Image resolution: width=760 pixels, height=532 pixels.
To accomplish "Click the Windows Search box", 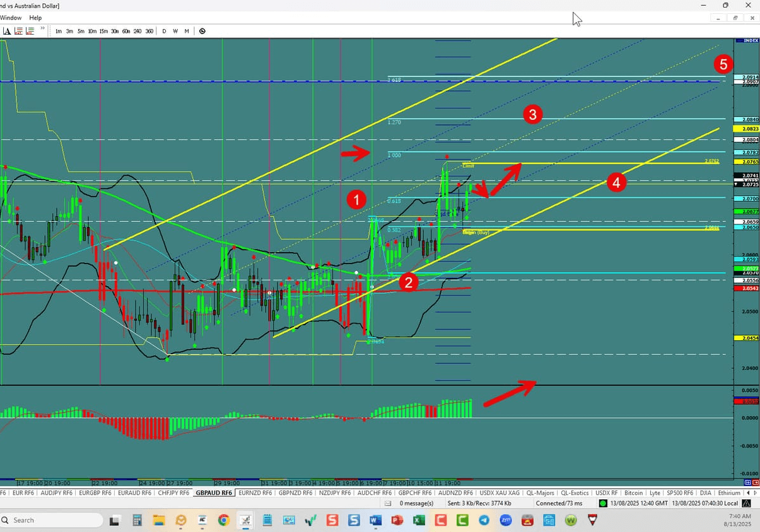I will point(50,520).
